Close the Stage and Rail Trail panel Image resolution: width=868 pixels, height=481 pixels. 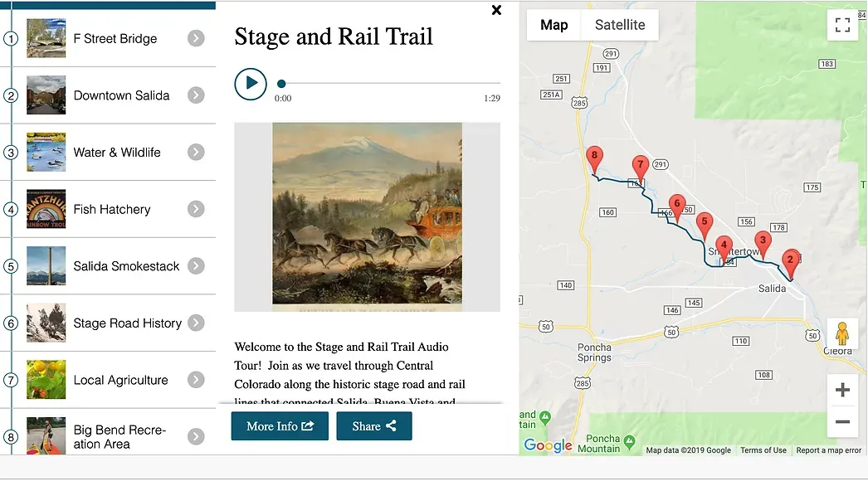[496, 11]
